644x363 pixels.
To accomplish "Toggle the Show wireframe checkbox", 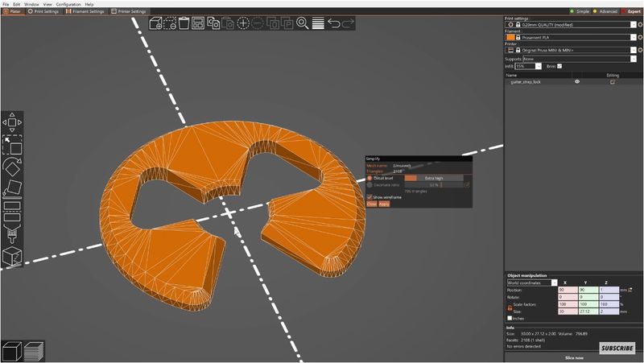I will (x=370, y=196).
